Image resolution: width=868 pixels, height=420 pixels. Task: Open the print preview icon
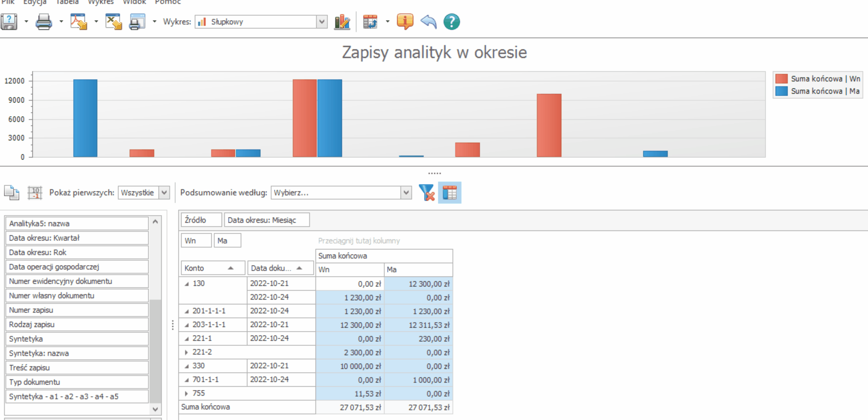(x=137, y=22)
